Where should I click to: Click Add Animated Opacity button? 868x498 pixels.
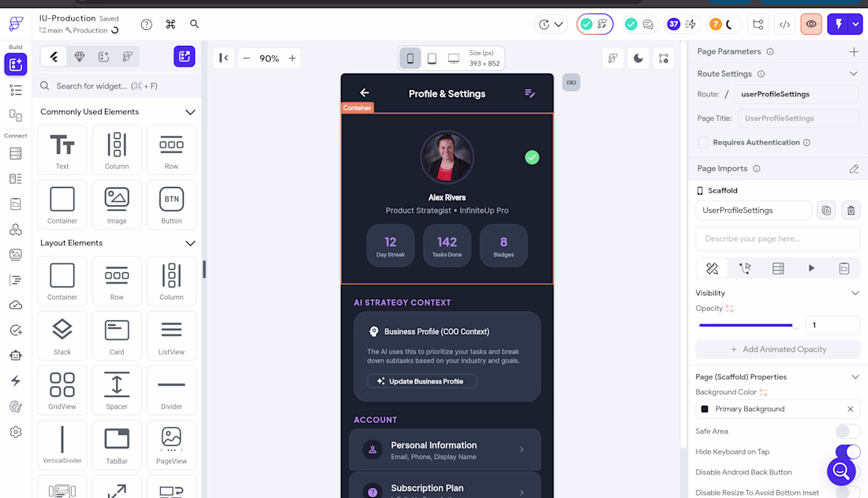coord(778,350)
